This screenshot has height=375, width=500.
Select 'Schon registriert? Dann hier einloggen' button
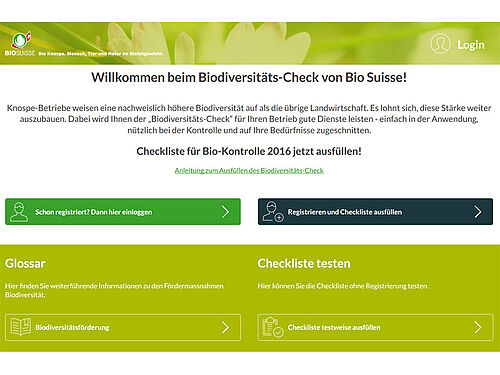click(x=123, y=212)
